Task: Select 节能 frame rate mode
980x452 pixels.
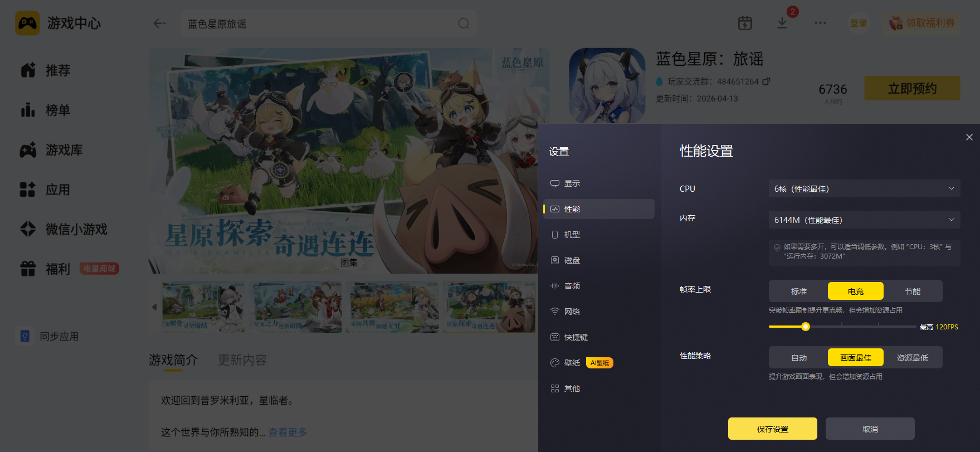Action: [913, 291]
